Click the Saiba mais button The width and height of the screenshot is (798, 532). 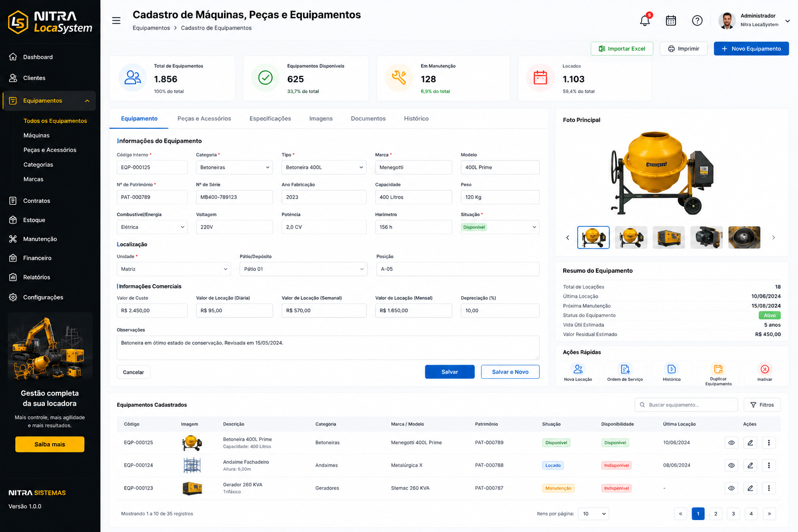click(x=50, y=444)
